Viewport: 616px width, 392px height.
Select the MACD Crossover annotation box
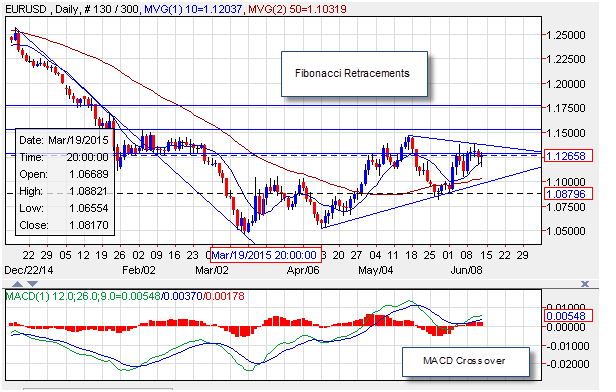pyautogui.click(x=466, y=361)
